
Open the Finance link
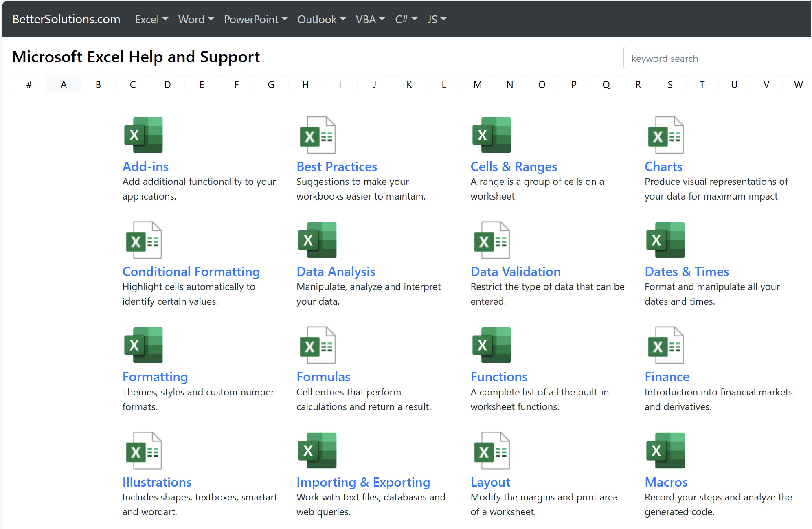667,377
